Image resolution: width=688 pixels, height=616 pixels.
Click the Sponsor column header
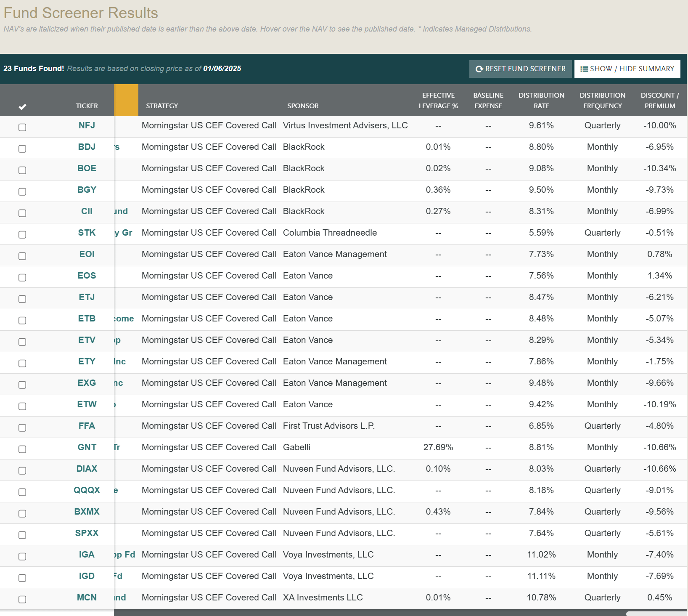[303, 106]
